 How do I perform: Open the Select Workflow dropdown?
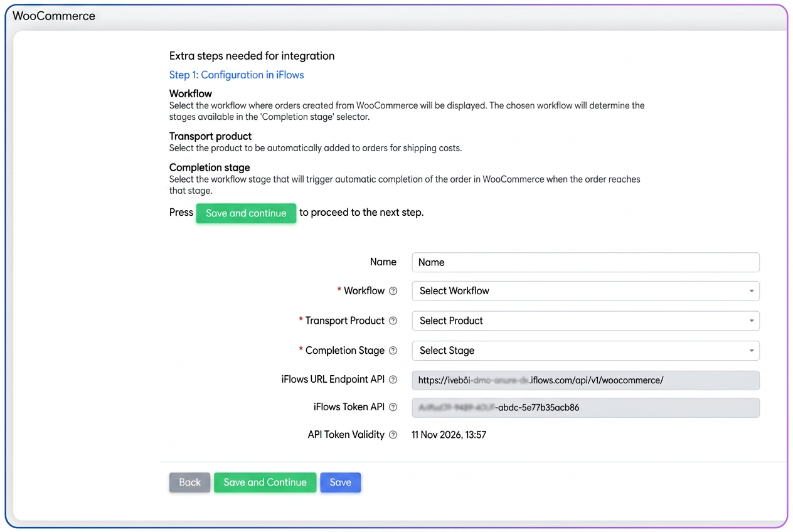click(585, 290)
